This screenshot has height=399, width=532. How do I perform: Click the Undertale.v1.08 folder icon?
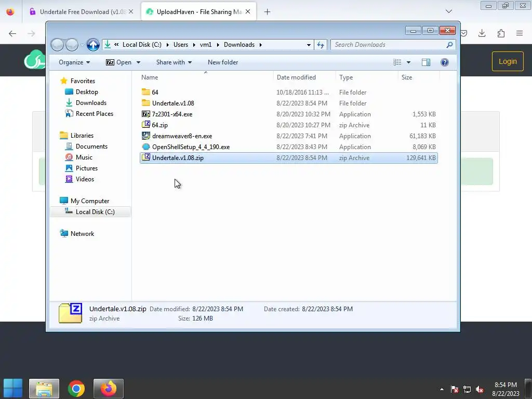[146, 103]
